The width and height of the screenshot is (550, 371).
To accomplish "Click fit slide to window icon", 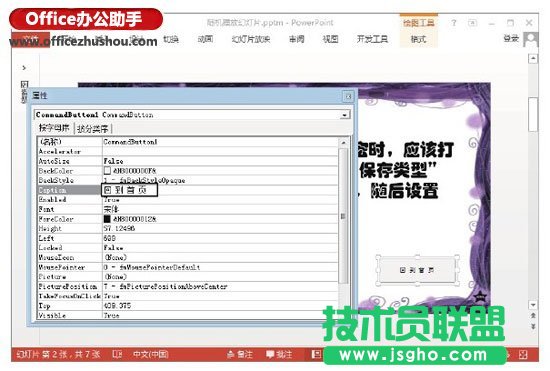I will click(x=523, y=355).
